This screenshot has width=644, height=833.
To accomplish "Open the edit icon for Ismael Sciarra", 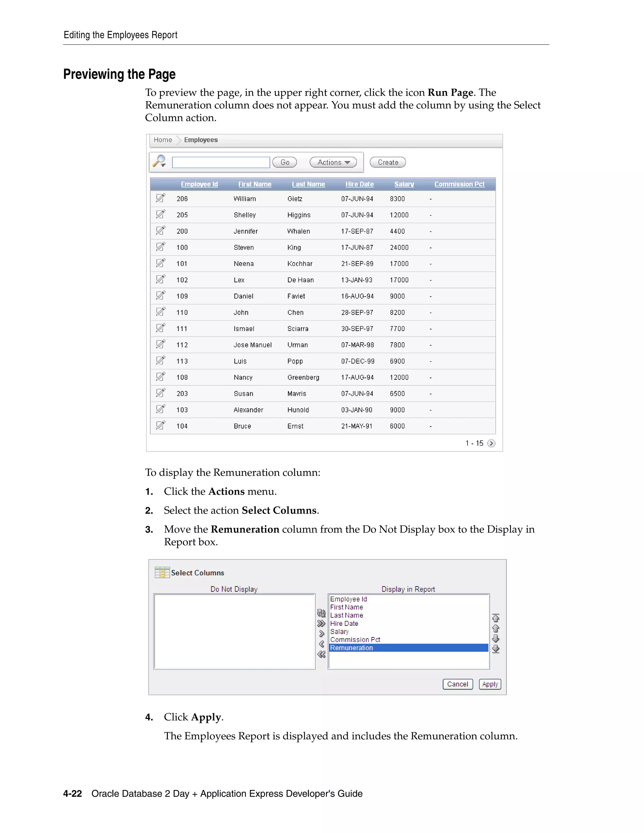I will pyautogui.click(x=161, y=328).
